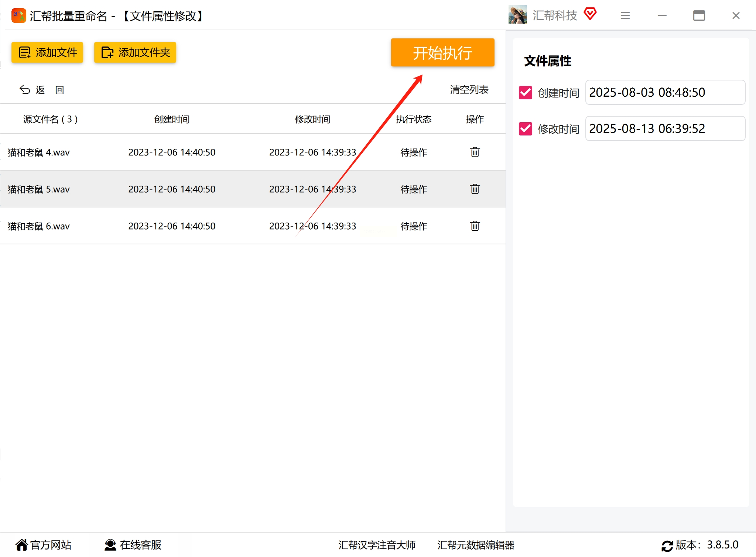Click the 修改时间 datetime input

pyautogui.click(x=665, y=128)
